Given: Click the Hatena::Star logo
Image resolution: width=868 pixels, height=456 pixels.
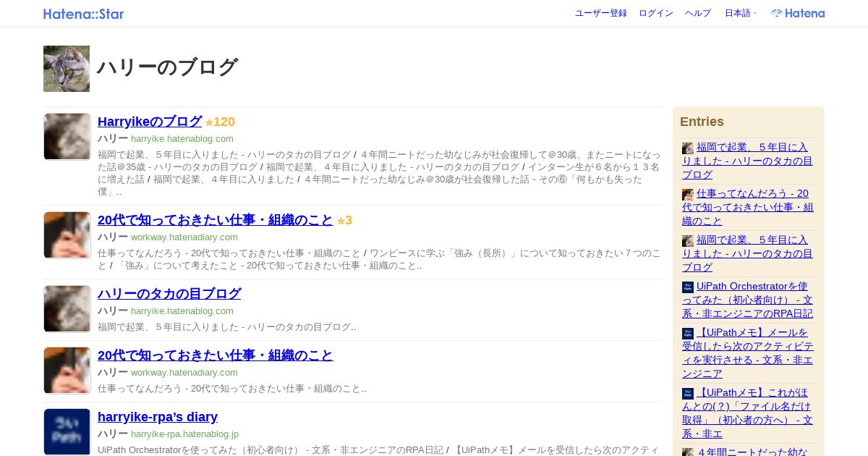Looking at the screenshot, I should pos(83,14).
